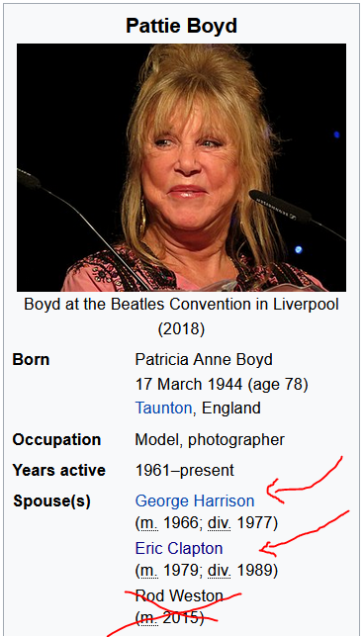Viewport: 364px width, 637px height.
Task: Follow the Taunton birthplace link
Action: coord(163,408)
